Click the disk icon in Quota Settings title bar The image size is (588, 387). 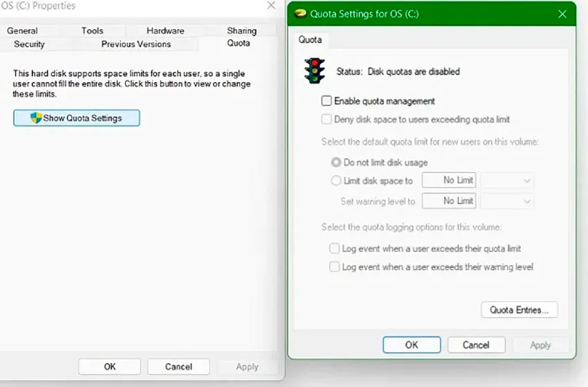[300, 15]
